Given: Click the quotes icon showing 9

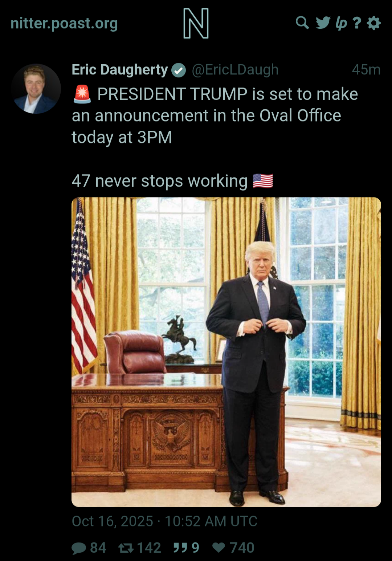Looking at the screenshot, I should coord(180,548).
